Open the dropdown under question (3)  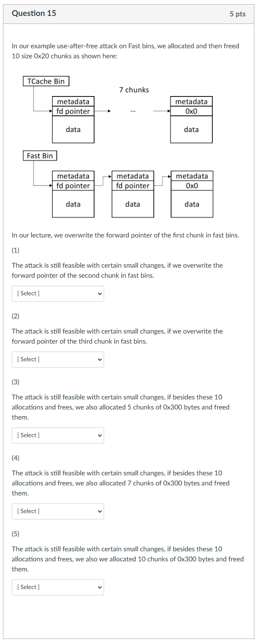[x=58, y=435]
